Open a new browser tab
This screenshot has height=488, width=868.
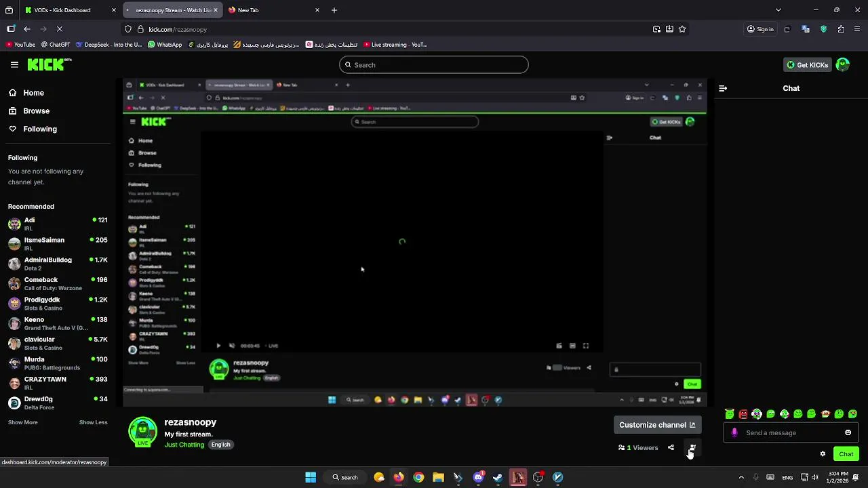[x=334, y=10]
